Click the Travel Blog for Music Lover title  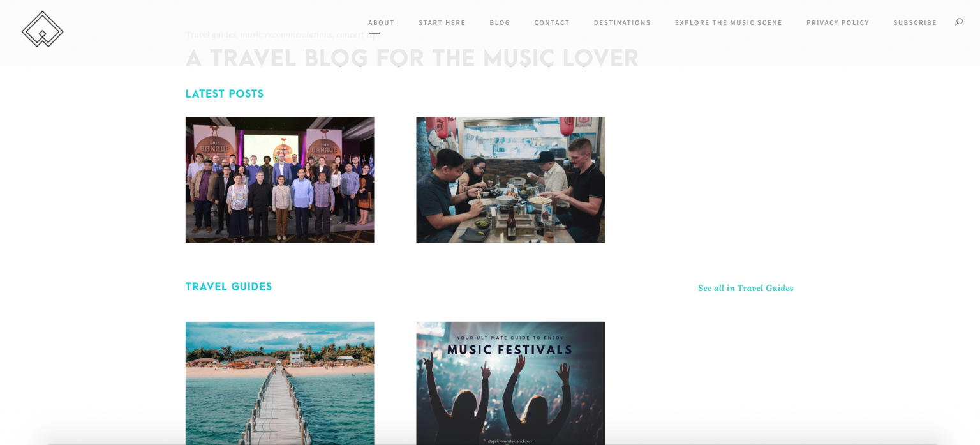coord(412,58)
